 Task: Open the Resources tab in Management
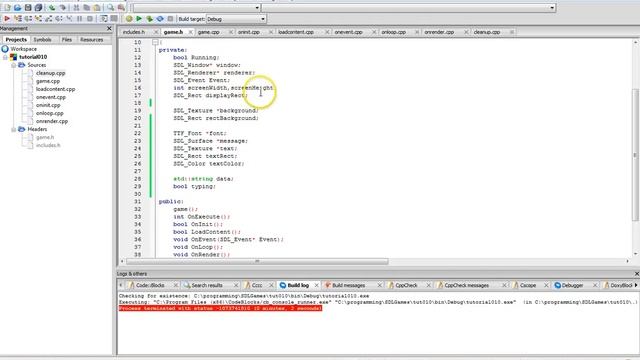pyautogui.click(x=91, y=40)
